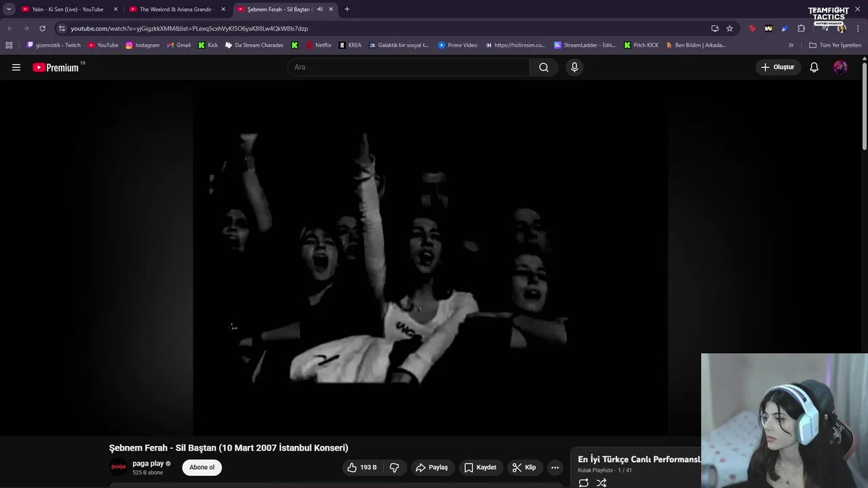The width and height of the screenshot is (868, 488).
Task: Toggle playlist shuffle icon
Action: click(x=601, y=483)
